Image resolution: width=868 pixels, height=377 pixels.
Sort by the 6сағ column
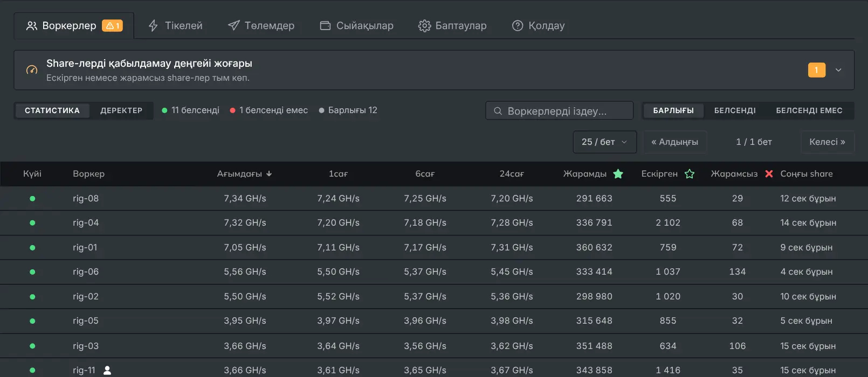(425, 174)
